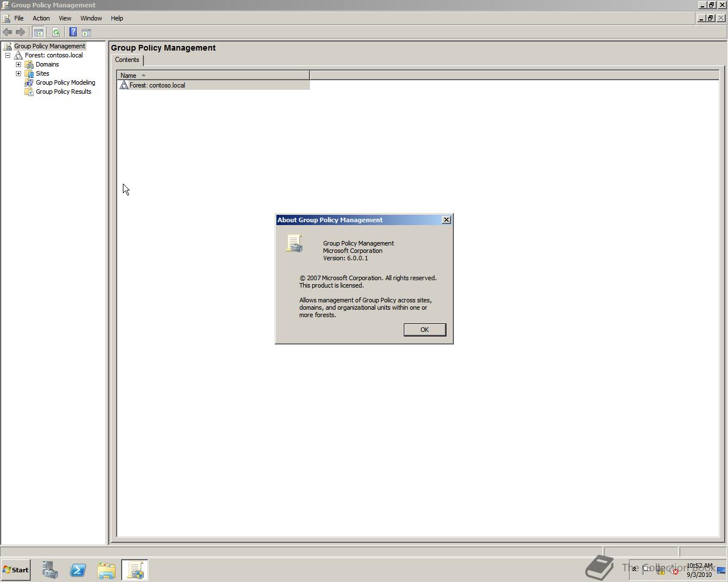Image resolution: width=728 pixels, height=582 pixels.
Task: Toggle Show/Hide Action Pane toolbar icon
Action: [x=86, y=32]
